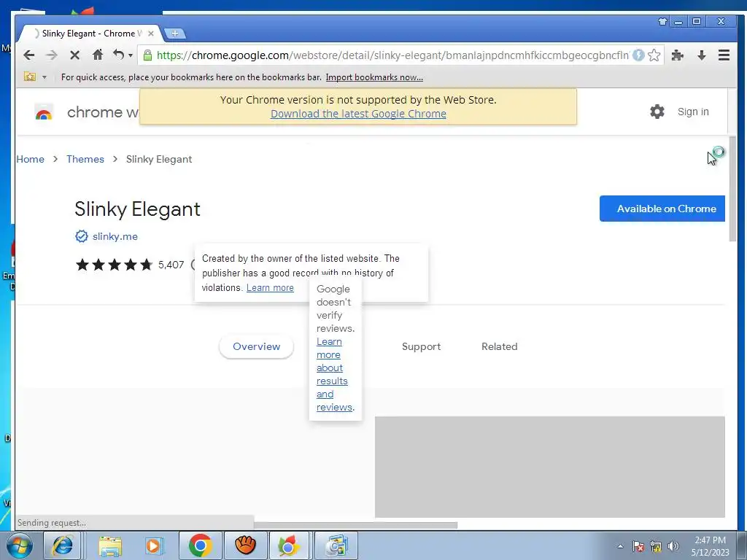The height and width of the screenshot is (560, 747).
Task: Open Windows Explorer folder on taskbar
Action: point(110,545)
